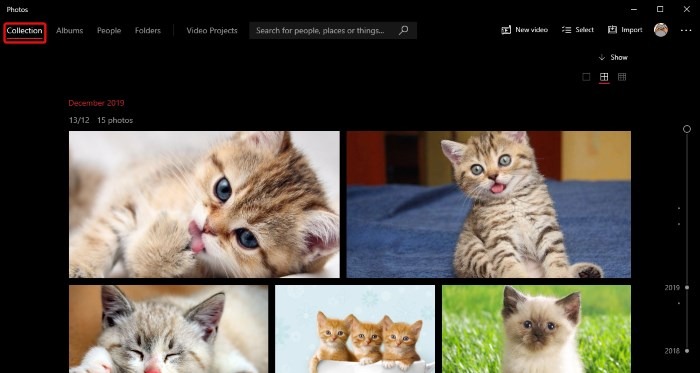Open the three-dot See more menu

686,30
